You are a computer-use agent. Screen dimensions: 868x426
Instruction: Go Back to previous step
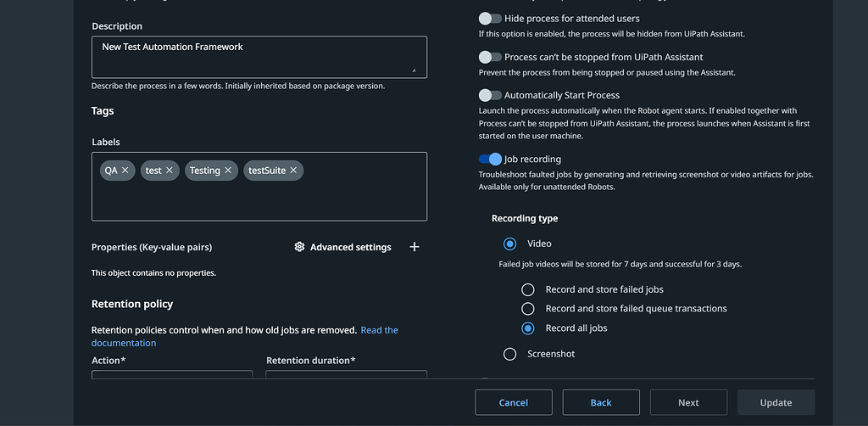pos(601,402)
